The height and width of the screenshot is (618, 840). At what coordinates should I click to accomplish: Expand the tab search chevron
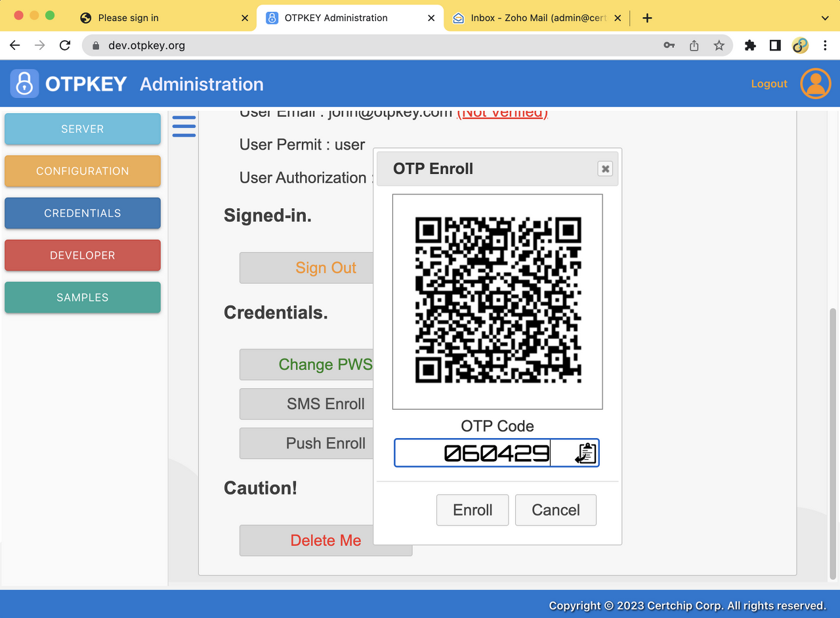825,18
